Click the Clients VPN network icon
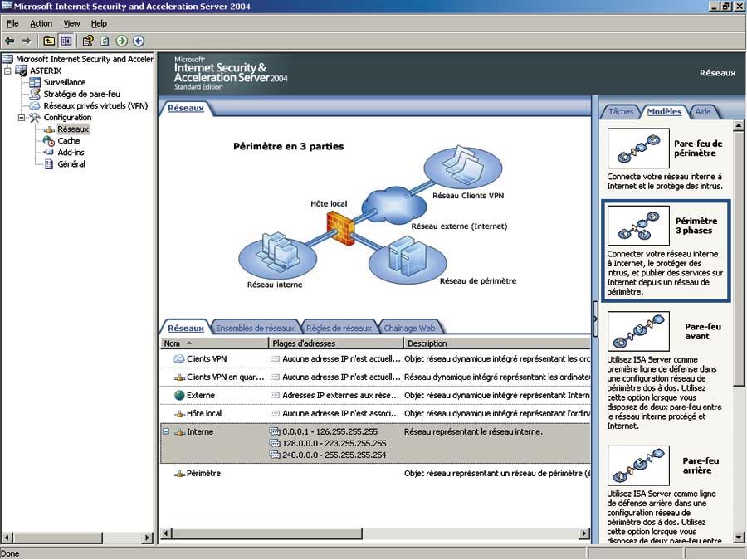This screenshot has height=560, width=747. pyautogui.click(x=179, y=358)
